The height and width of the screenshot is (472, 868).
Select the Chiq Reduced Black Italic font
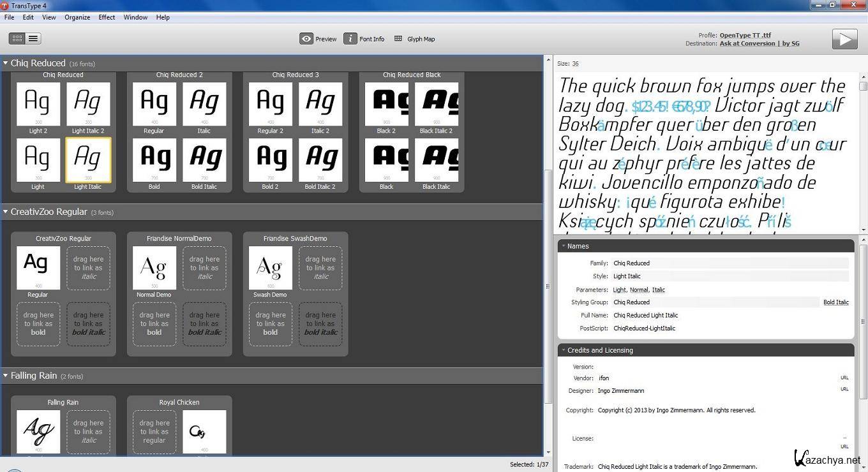tap(437, 160)
